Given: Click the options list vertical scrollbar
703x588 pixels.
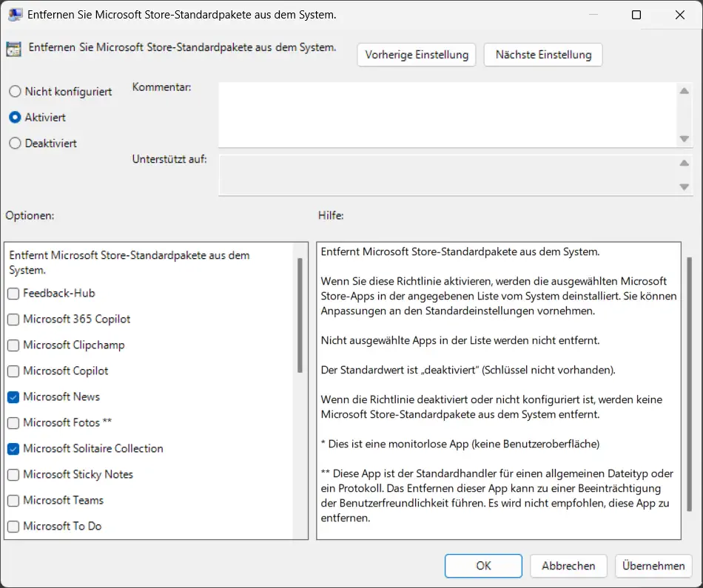Looking at the screenshot, I should 300,316.
